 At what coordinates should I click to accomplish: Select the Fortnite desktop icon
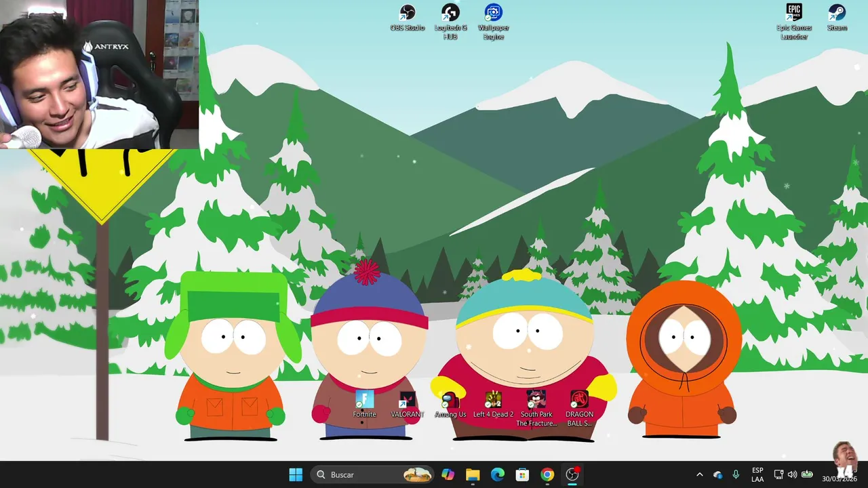(x=364, y=405)
